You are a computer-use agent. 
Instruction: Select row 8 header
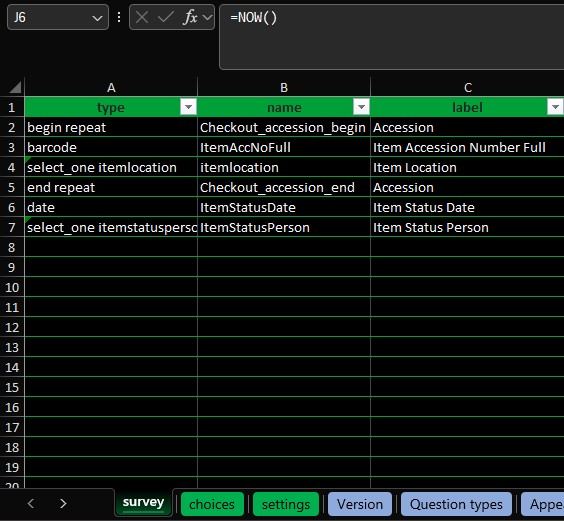coord(12,248)
